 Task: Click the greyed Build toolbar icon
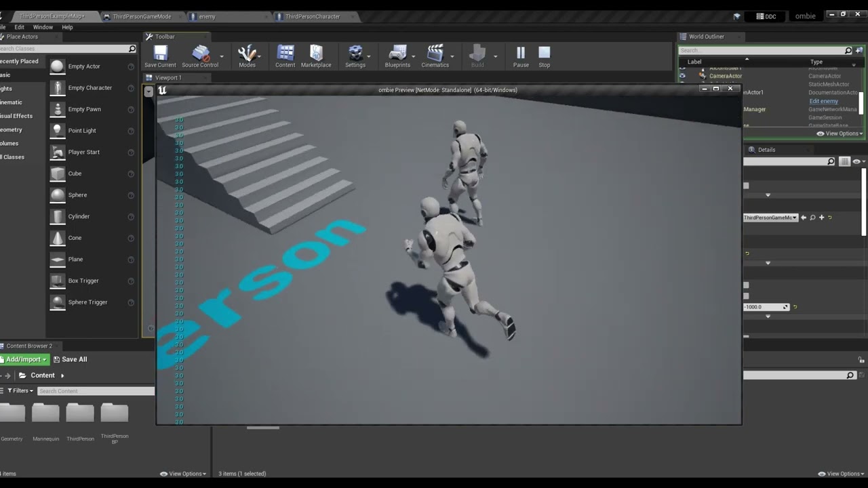coord(477,53)
